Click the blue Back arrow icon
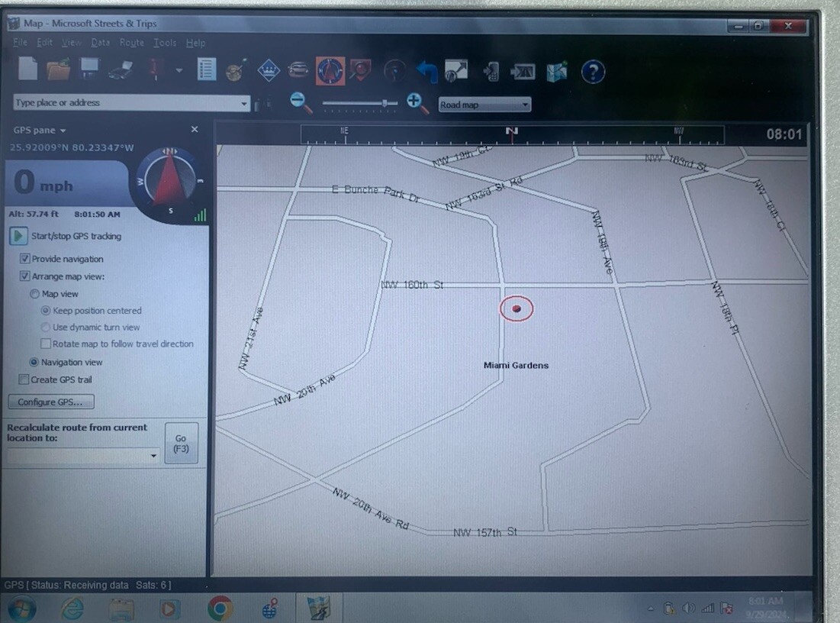840x623 pixels. click(426, 71)
